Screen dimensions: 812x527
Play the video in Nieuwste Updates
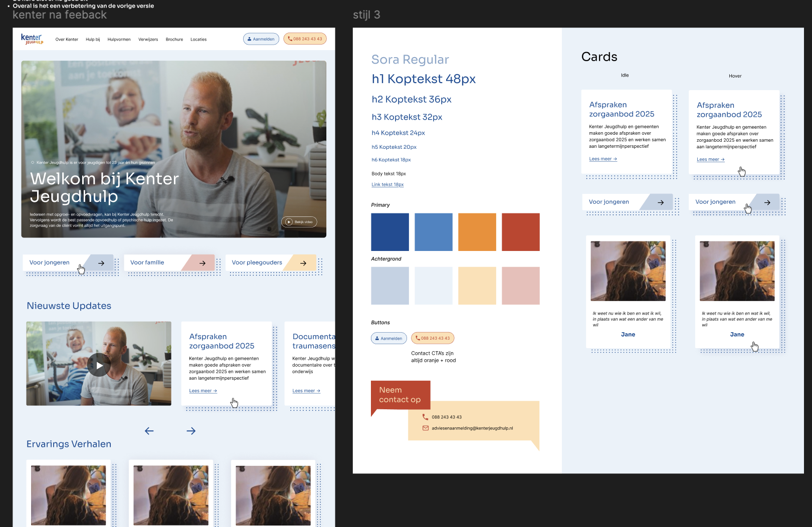99,365
